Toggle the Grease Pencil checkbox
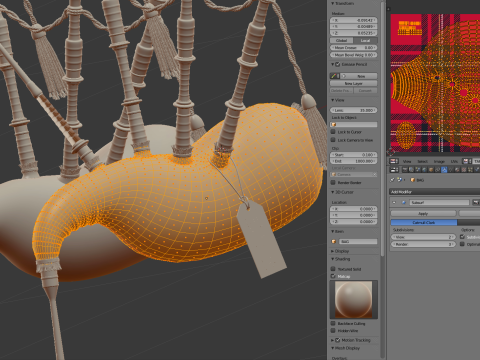Screen dimensions: 480x360 click(x=337, y=64)
